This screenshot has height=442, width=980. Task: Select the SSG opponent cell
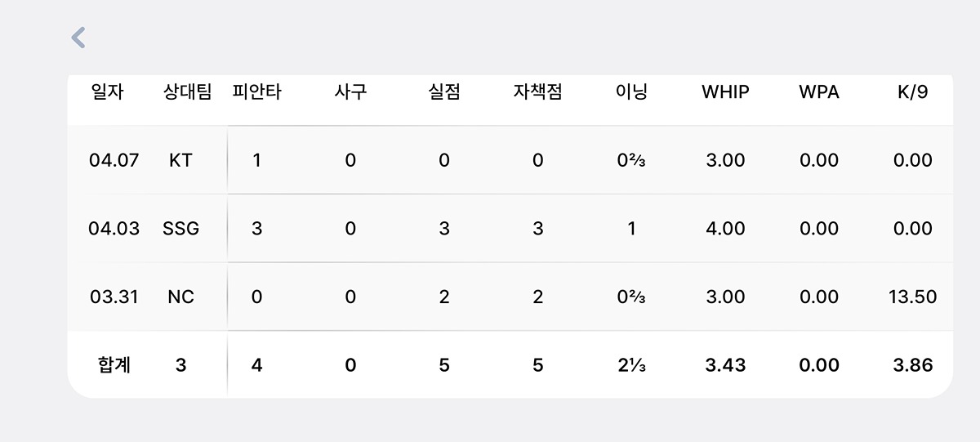pyautogui.click(x=180, y=229)
